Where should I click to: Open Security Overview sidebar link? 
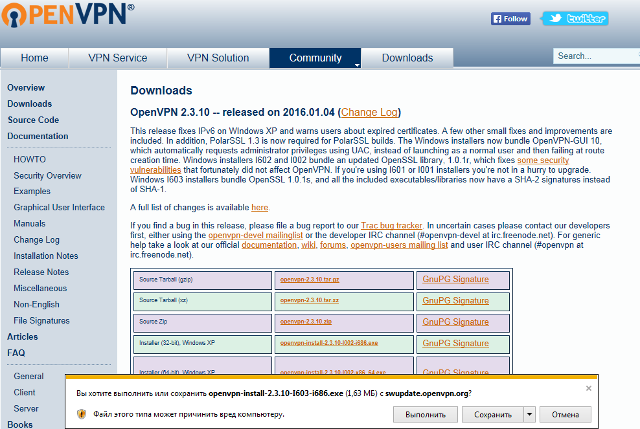click(47, 176)
